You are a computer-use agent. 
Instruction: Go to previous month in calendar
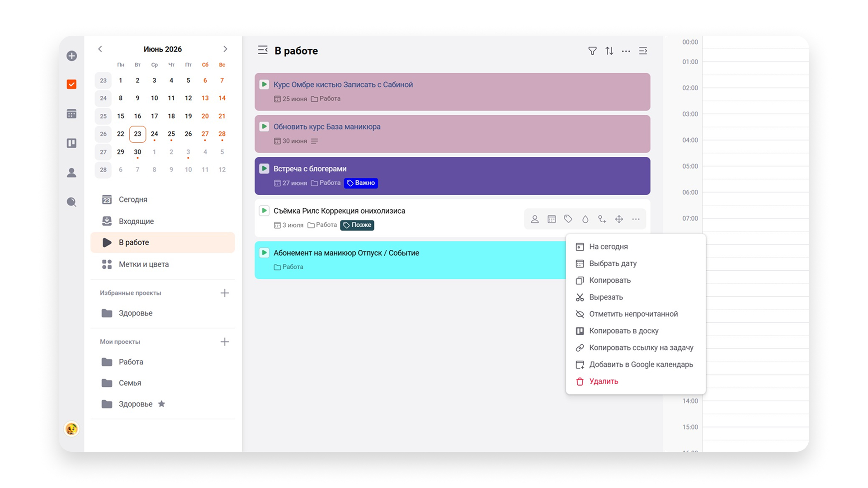[100, 49]
